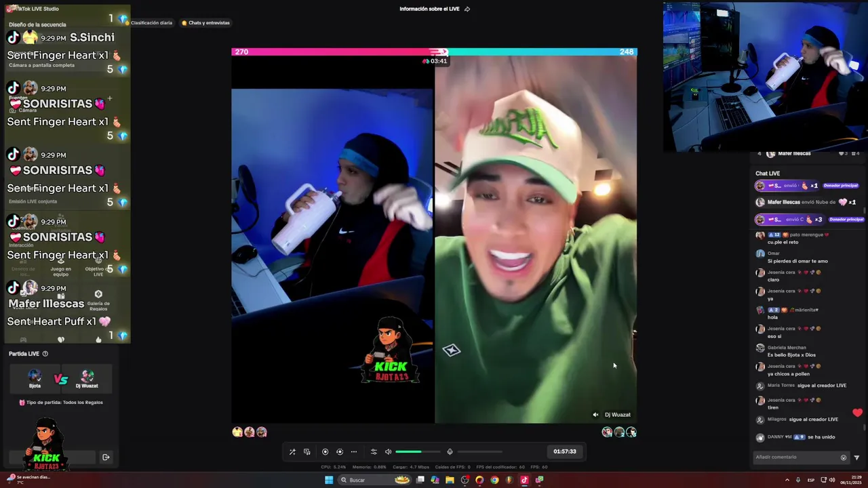
Task: Click the taskbar Buscar search box
Action: (375, 480)
